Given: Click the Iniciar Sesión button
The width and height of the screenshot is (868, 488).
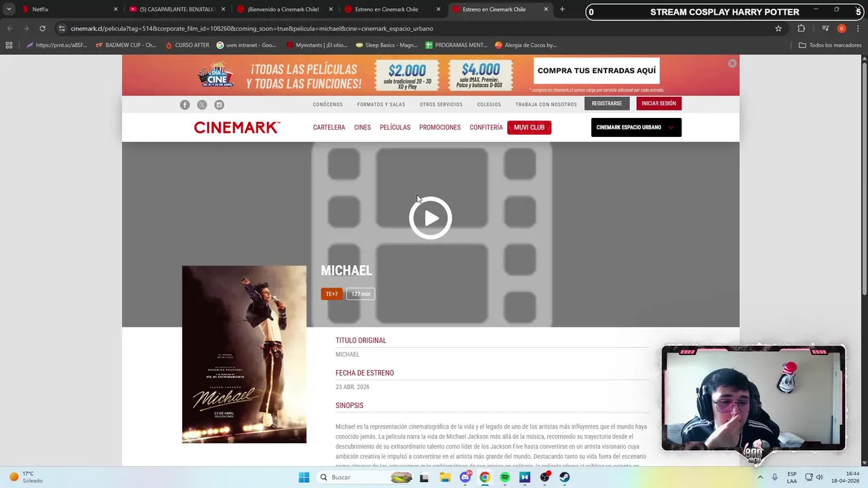Looking at the screenshot, I should click(658, 104).
